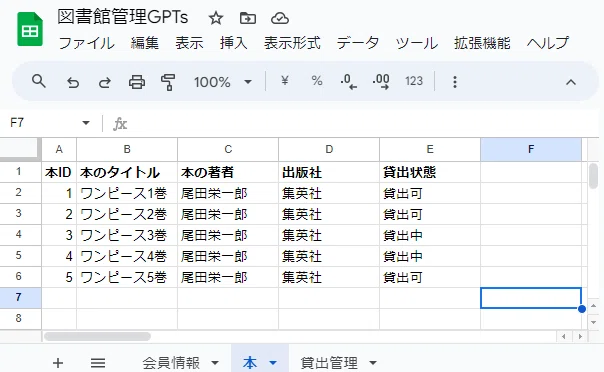Format as percent
Image resolution: width=604 pixels, height=372 pixels.
coord(317,81)
